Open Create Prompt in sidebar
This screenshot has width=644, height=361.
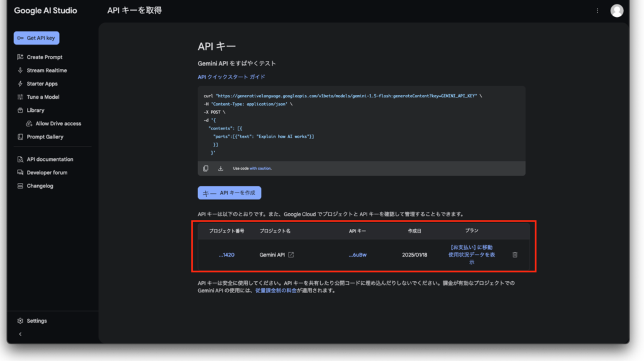click(45, 57)
